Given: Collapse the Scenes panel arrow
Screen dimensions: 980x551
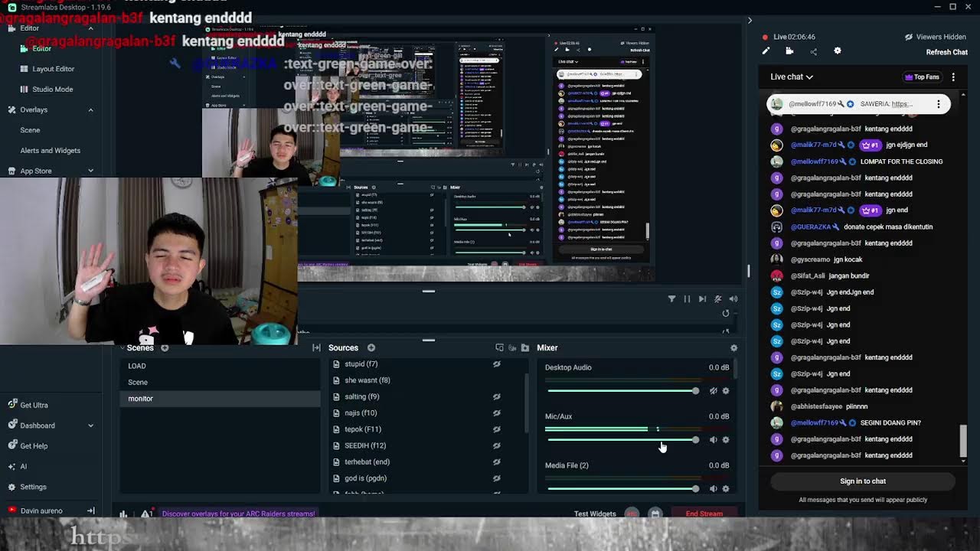Looking at the screenshot, I should click(x=121, y=348).
